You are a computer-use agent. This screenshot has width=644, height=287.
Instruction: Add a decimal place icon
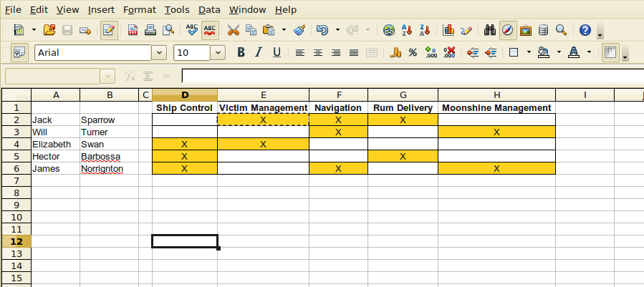click(x=431, y=52)
